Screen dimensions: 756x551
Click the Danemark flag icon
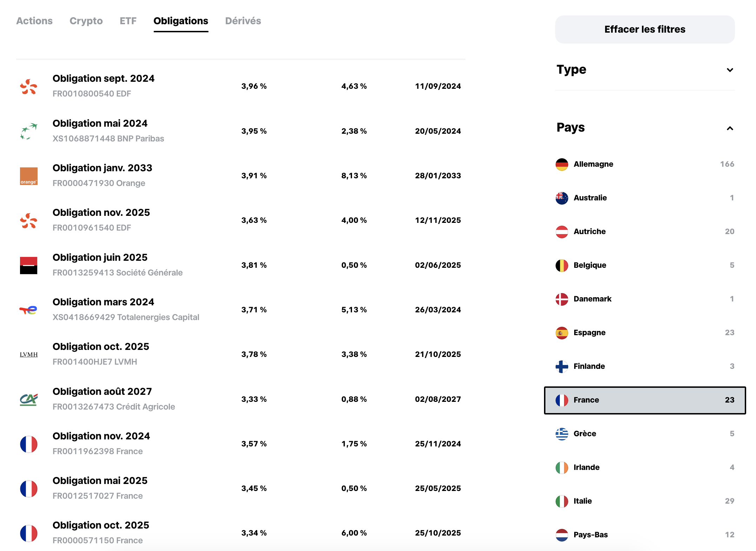click(562, 299)
